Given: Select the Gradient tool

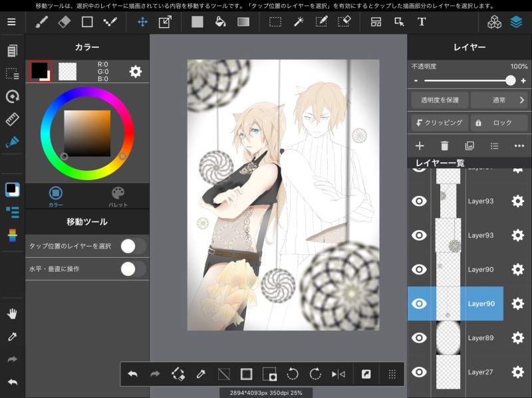Looking at the screenshot, I should [243, 23].
